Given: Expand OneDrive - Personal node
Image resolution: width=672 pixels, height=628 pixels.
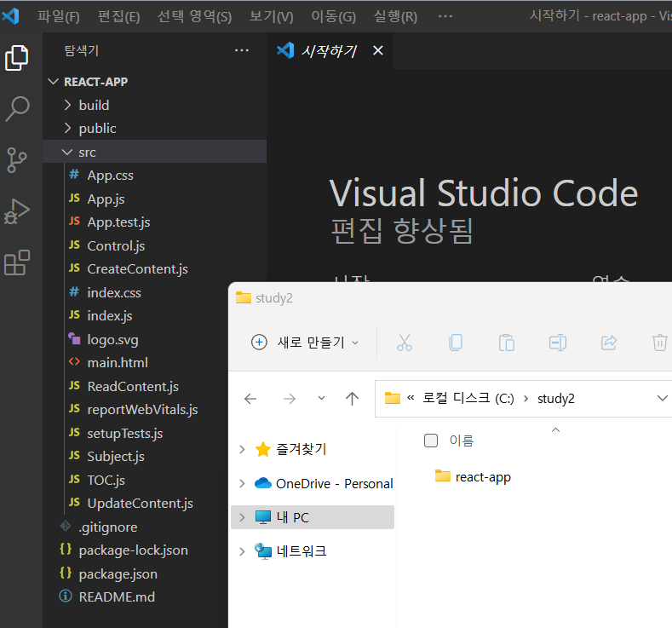Looking at the screenshot, I should [x=242, y=483].
